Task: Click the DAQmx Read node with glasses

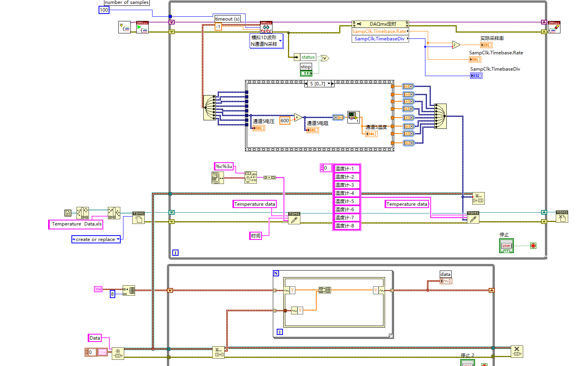Action: [x=266, y=27]
